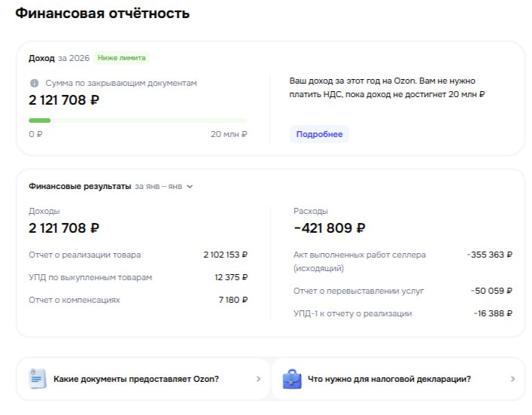Click the income limit progress bar
Image resolution: width=532 pixels, height=415 pixels.
[x=138, y=121]
